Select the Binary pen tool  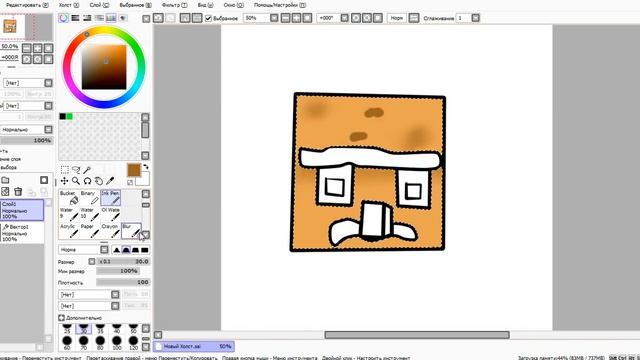(90, 198)
